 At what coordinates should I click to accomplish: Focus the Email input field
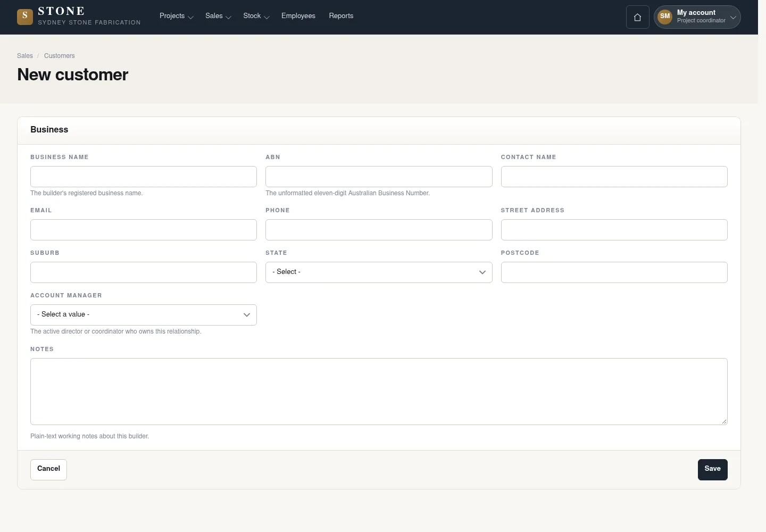144,230
